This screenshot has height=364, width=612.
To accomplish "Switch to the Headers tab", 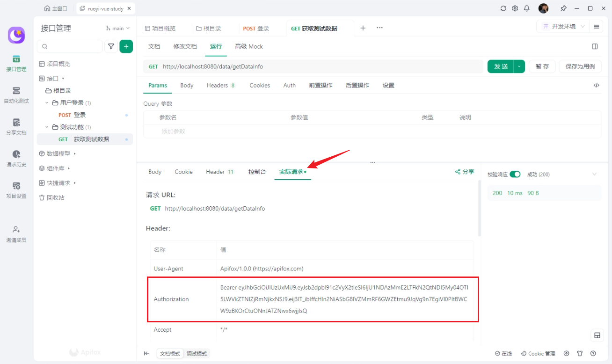I will pyautogui.click(x=218, y=85).
